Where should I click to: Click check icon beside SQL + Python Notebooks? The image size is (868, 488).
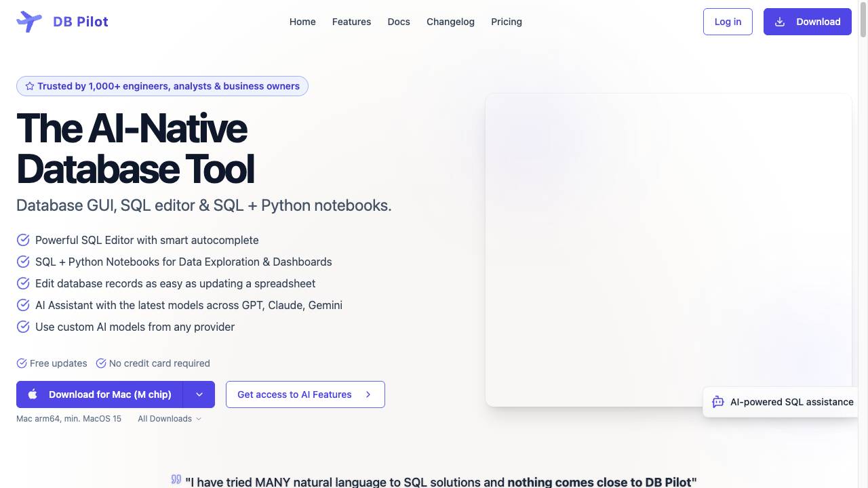tap(23, 262)
